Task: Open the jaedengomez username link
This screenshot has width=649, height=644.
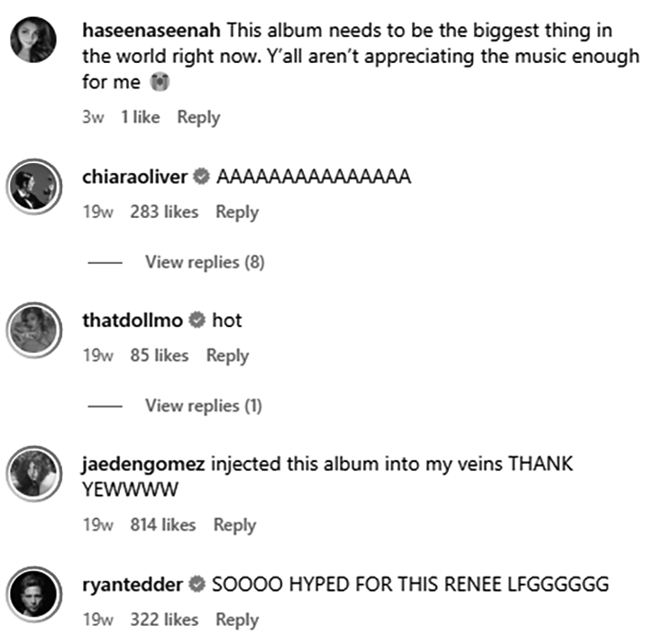Action: (x=143, y=465)
